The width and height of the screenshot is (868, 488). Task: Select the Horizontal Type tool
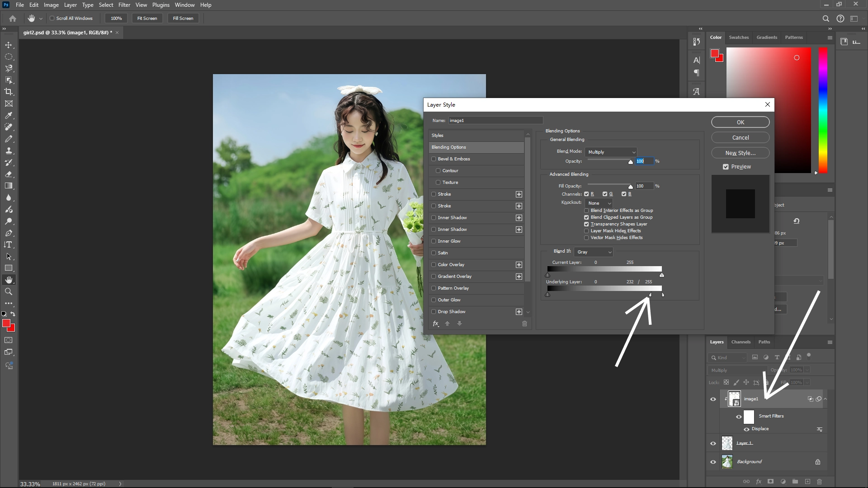click(x=8, y=244)
